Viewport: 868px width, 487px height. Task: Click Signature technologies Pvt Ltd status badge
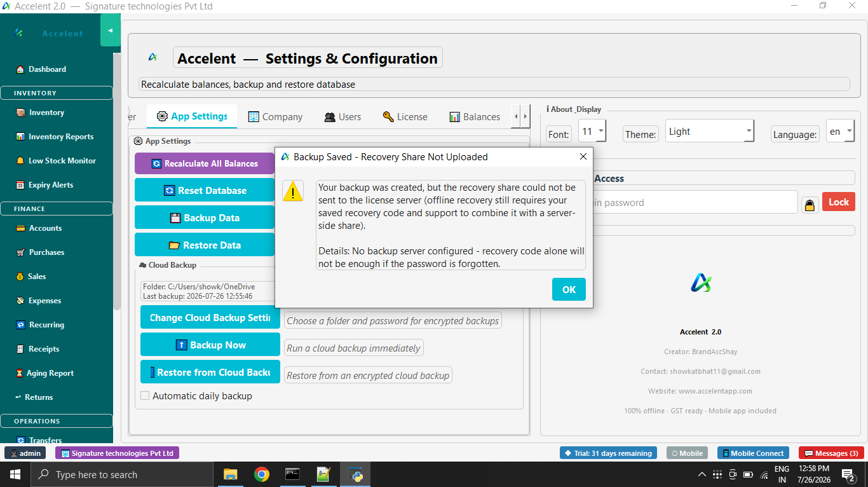[x=117, y=453]
